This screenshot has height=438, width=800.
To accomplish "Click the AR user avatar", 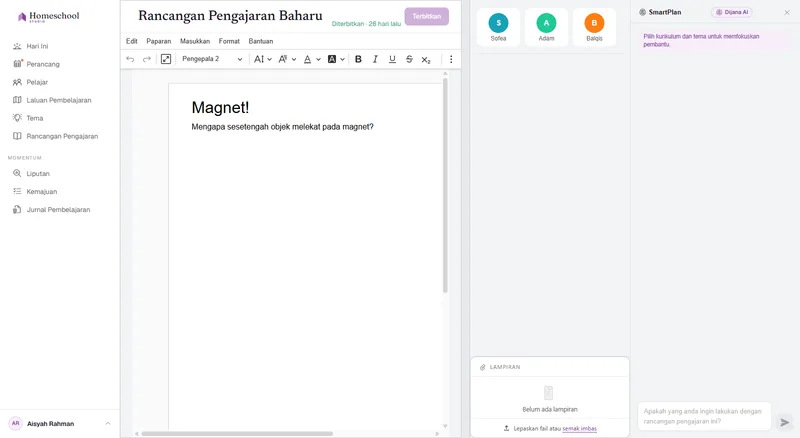I will (16, 423).
